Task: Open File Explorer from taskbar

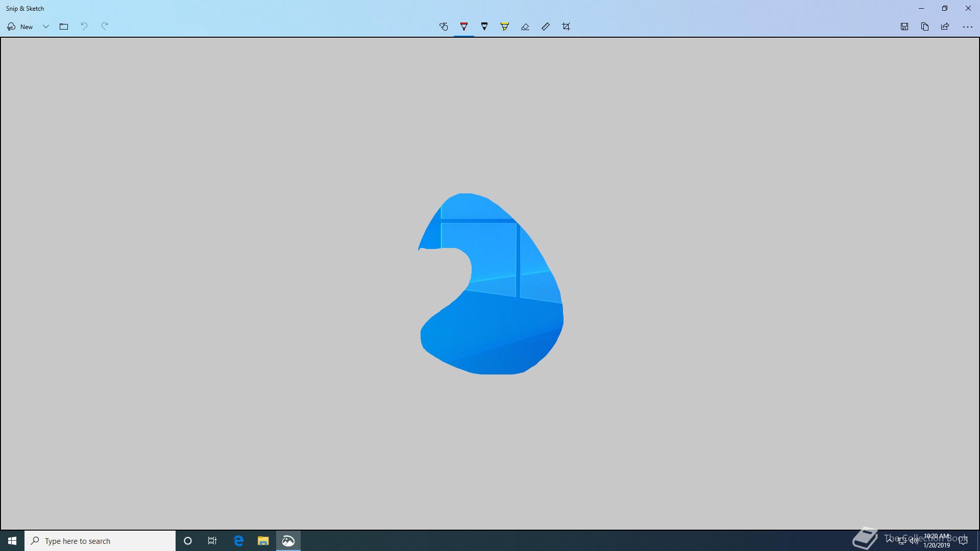Action: (263, 541)
